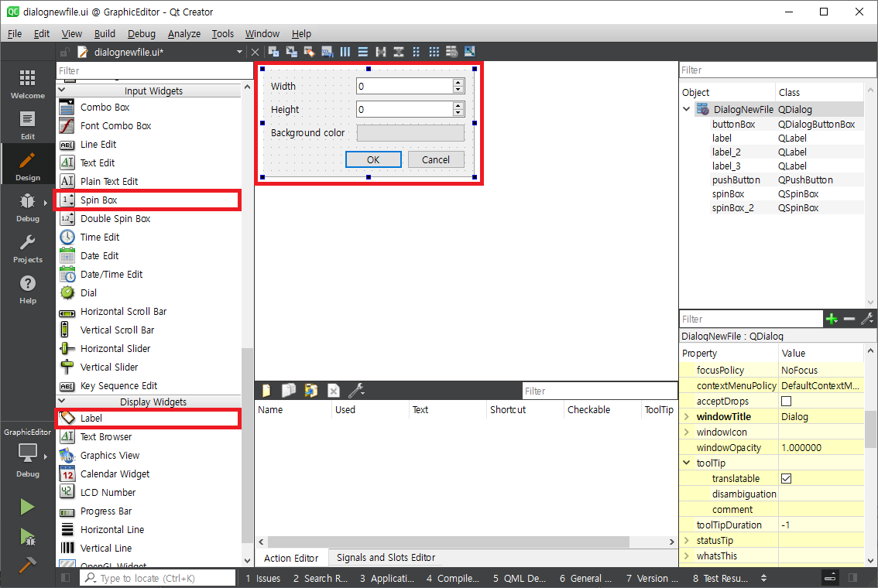This screenshot has height=588, width=878.
Task: Click the Paste action icon in Action Editor
Action: 310,391
